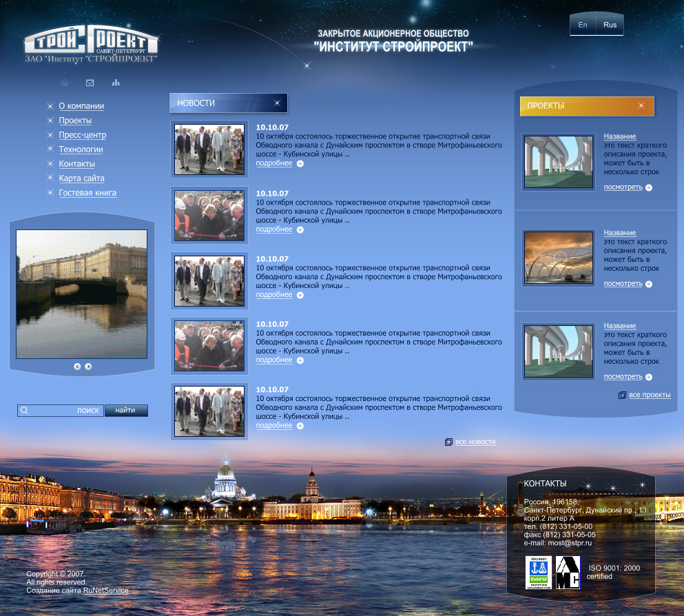This screenshot has height=616, width=684.
Task: Click the Стройпроект logo
Action: (91, 43)
